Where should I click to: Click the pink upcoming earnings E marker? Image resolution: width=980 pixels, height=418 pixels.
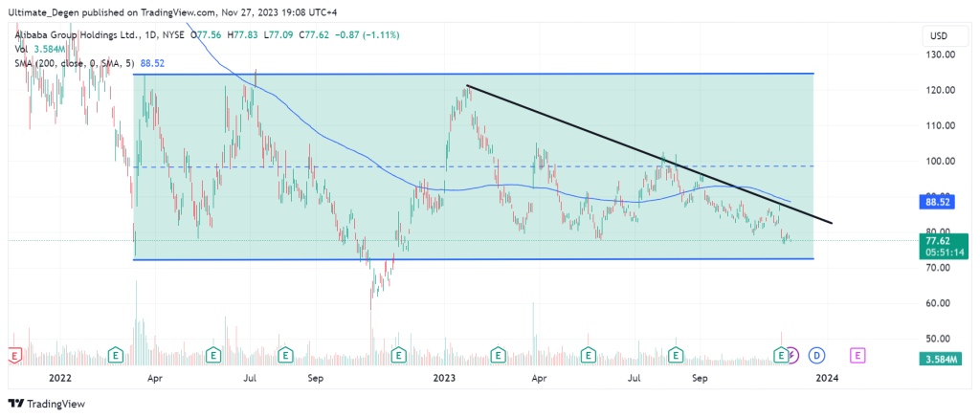pos(858,355)
